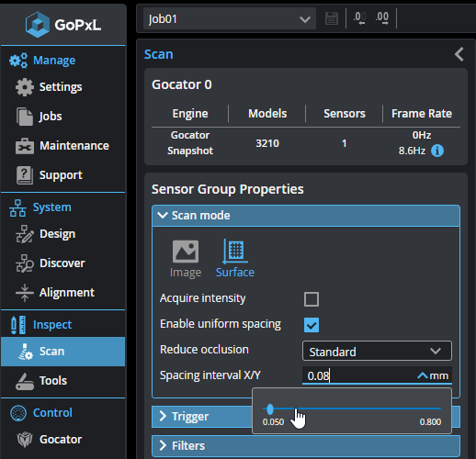Open the Maintenance toolbox page
The height and width of the screenshot is (459, 476).
(x=62, y=146)
